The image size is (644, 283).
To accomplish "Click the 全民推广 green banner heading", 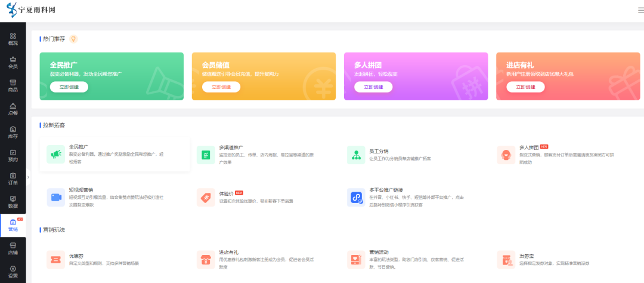I will click(64, 64).
